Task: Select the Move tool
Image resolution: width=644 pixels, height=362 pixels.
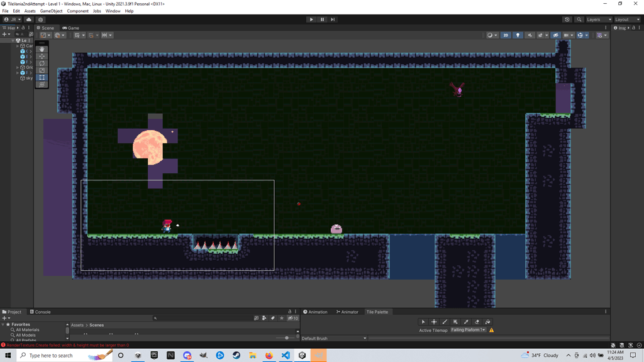Action: (x=42, y=56)
